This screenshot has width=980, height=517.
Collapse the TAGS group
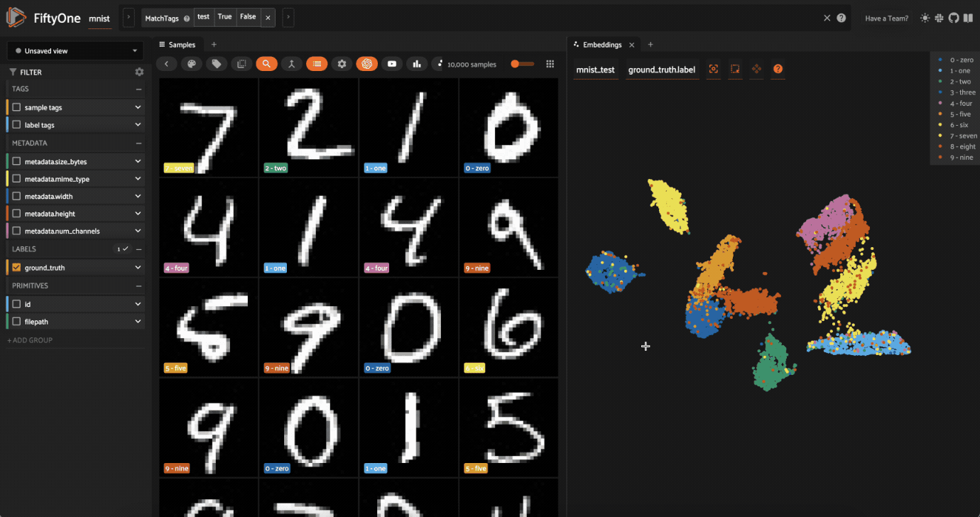point(138,89)
